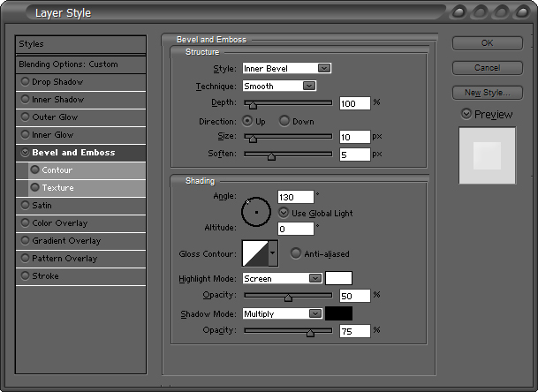This screenshot has height=392, width=538.
Task: Click the OK button
Action: pyautogui.click(x=488, y=43)
